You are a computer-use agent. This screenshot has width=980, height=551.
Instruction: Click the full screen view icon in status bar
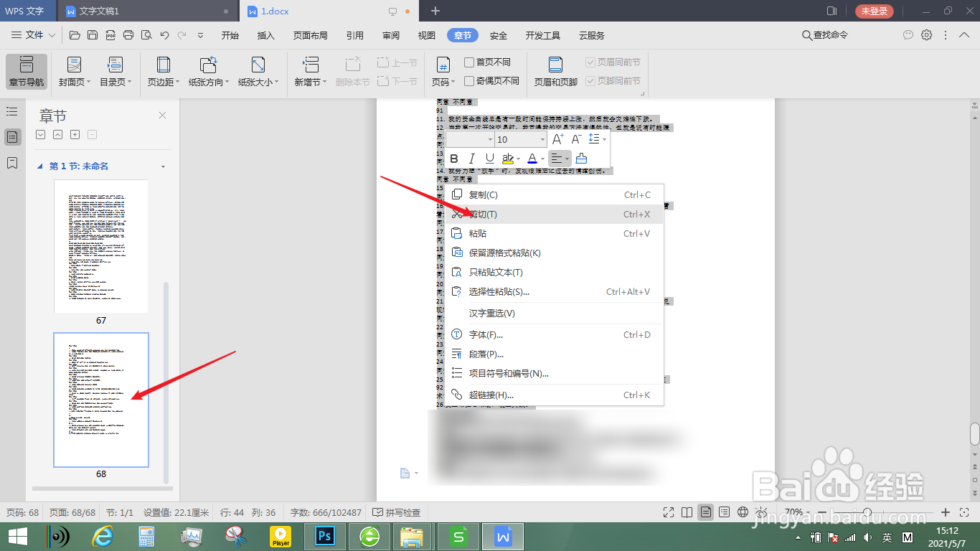[x=669, y=512]
